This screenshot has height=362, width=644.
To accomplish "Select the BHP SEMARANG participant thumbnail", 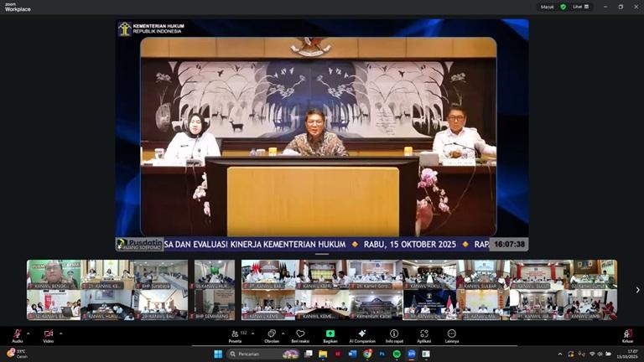I will click(215, 305).
